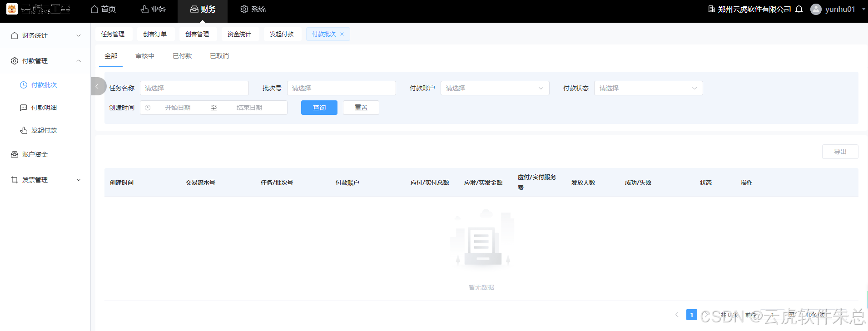Open 发起付款 in the sidebar
Screen dimensions: 868x331
(x=44, y=130)
